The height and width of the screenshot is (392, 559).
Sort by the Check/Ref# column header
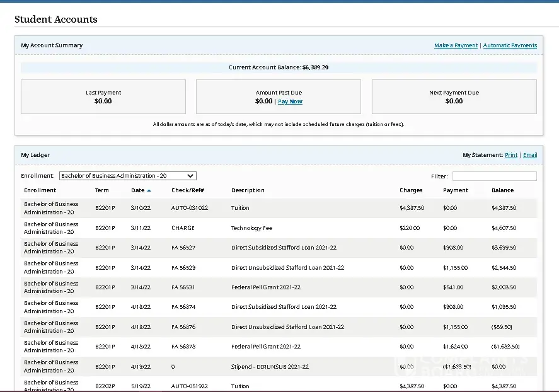(187, 190)
